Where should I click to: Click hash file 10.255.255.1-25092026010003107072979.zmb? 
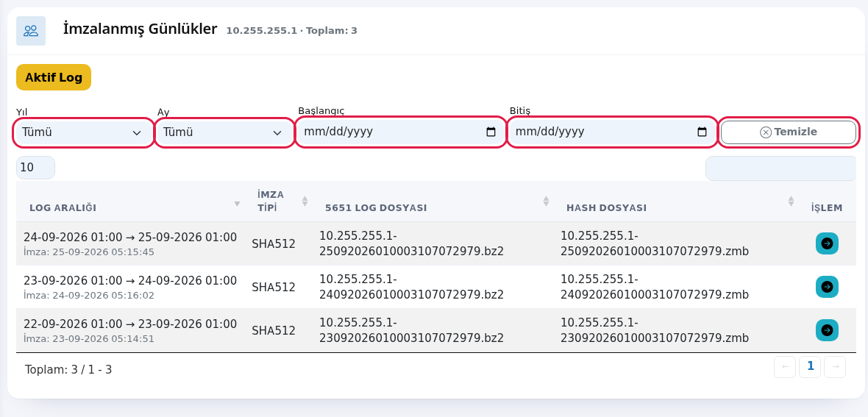tap(655, 243)
